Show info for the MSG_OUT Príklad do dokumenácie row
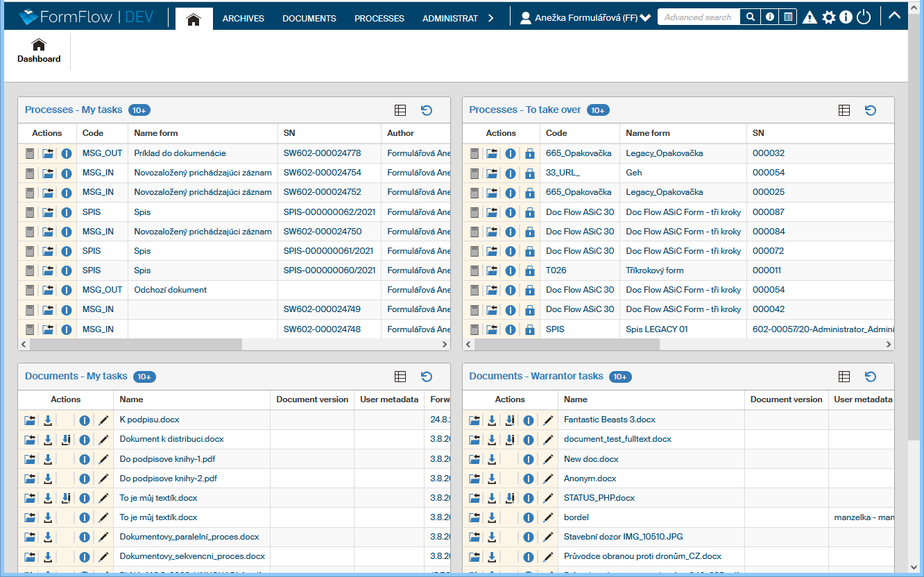 [x=67, y=153]
